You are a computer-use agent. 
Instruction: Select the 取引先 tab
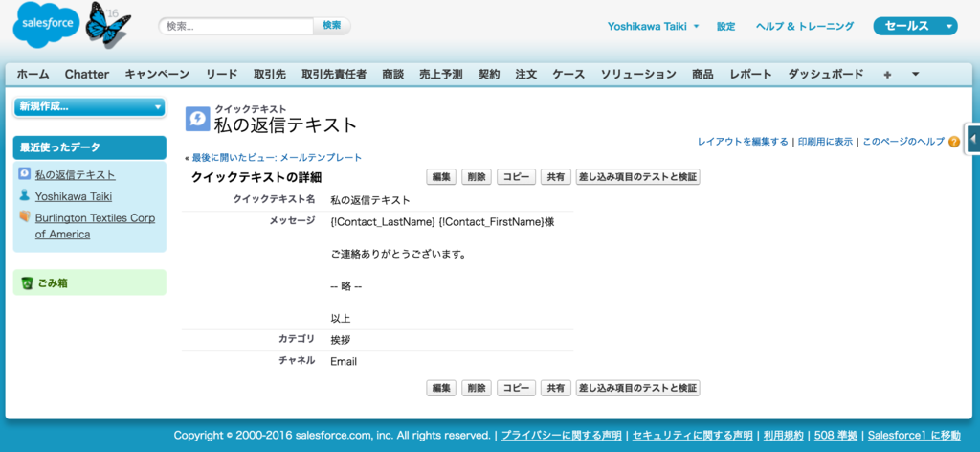coord(270,75)
